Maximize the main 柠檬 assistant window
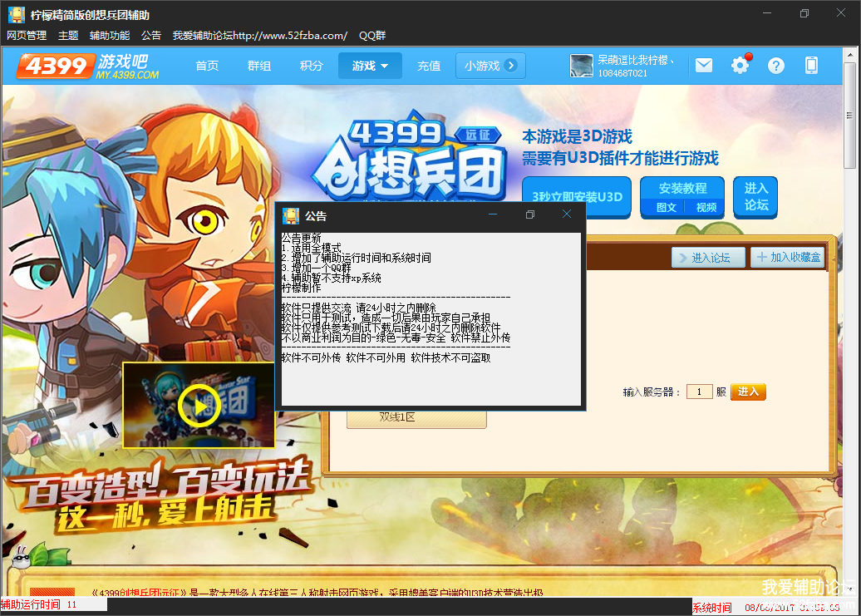This screenshot has height=616, width=861. click(x=804, y=13)
